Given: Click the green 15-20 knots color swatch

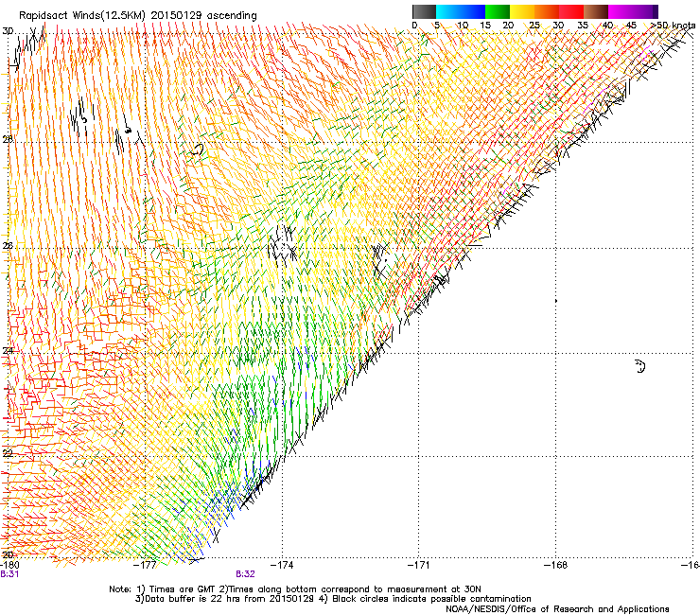Looking at the screenshot, I should (x=498, y=11).
